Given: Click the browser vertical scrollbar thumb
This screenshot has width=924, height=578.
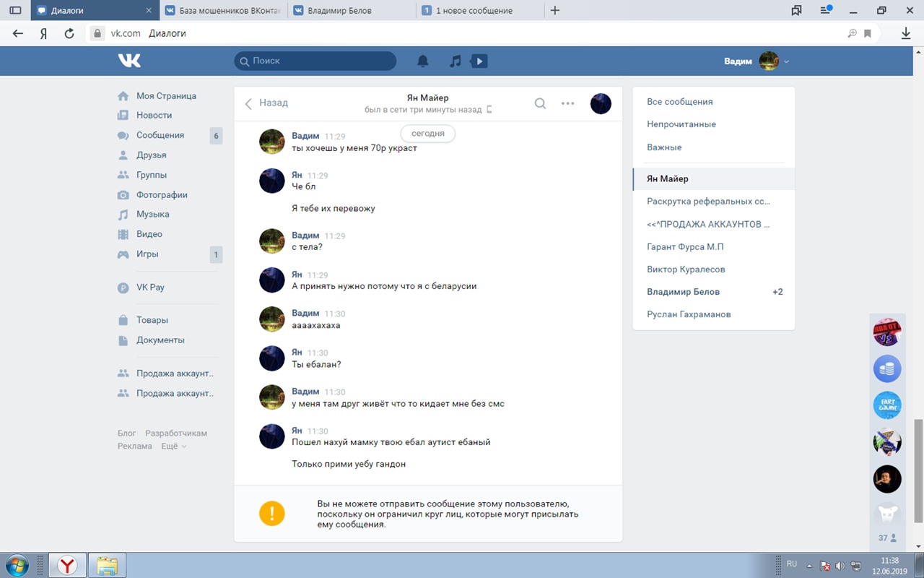Looking at the screenshot, I should (x=918, y=470).
